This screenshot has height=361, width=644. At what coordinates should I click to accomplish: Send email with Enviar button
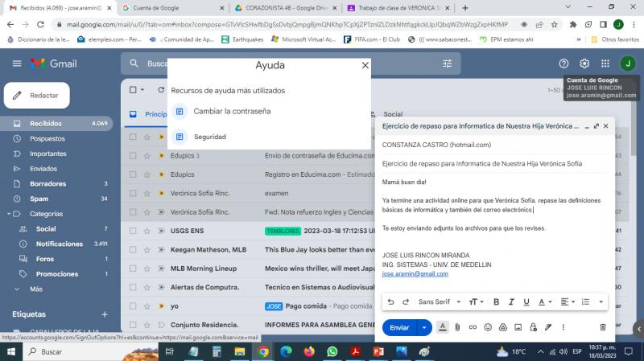(399, 327)
